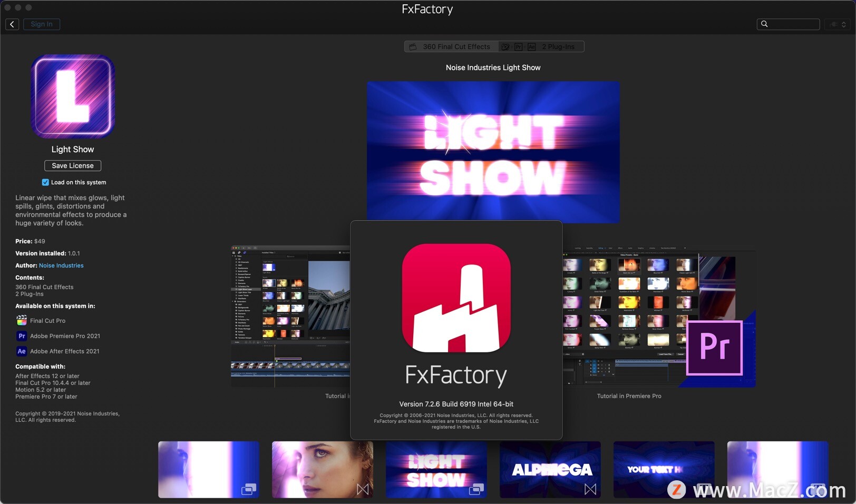
Task: Open the Final Cut Pro tutorial thumbnail
Action: 290,317
